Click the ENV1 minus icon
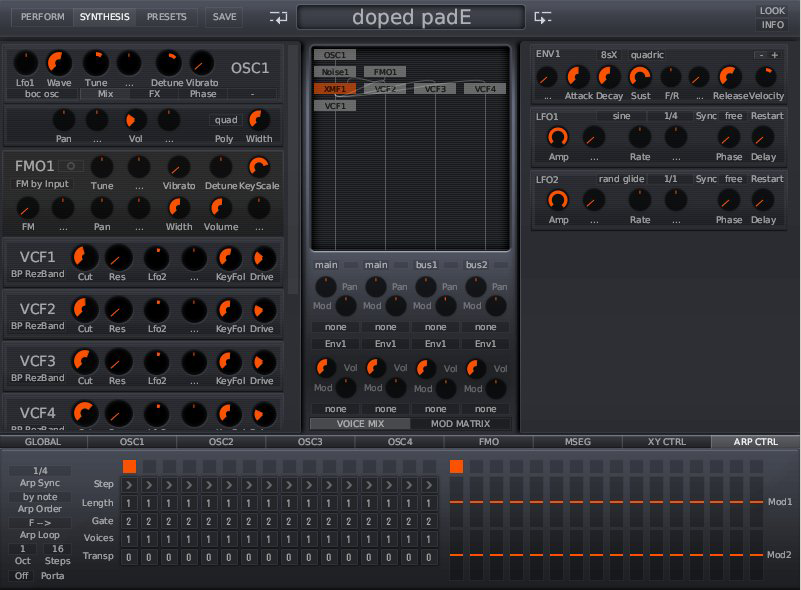The image size is (801, 590). 761,55
